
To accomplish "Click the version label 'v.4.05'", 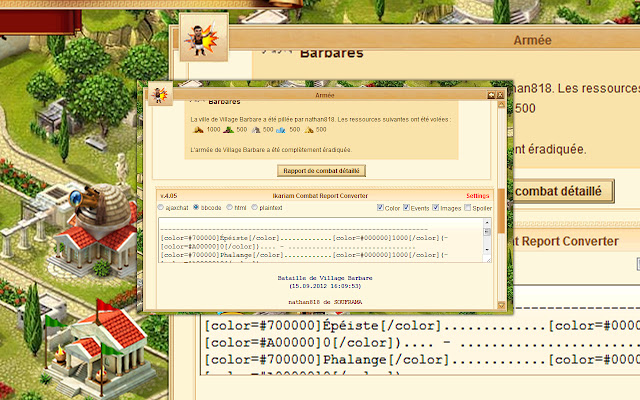I will [169, 196].
